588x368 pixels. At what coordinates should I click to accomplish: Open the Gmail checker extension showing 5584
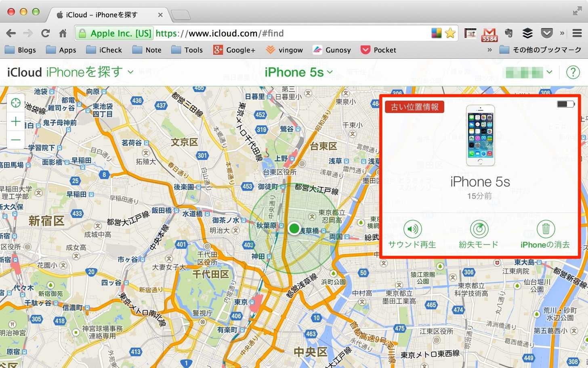tap(489, 34)
